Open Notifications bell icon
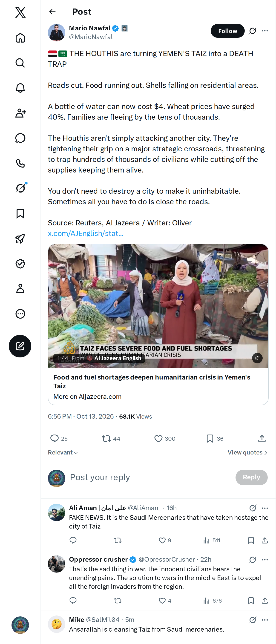Image resolution: width=276 pixels, height=644 pixels. pos(20,88)
